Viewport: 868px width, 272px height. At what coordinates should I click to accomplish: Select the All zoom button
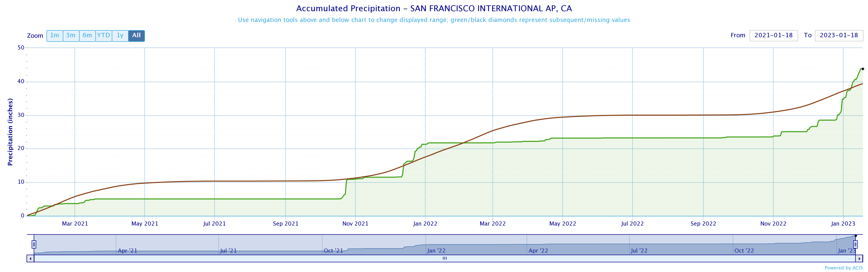(137, 36)
